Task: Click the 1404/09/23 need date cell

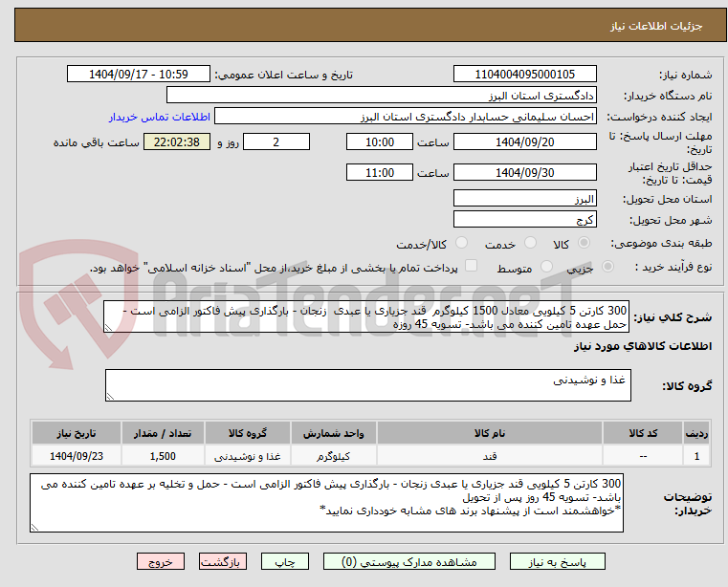Action: point(77,456)
